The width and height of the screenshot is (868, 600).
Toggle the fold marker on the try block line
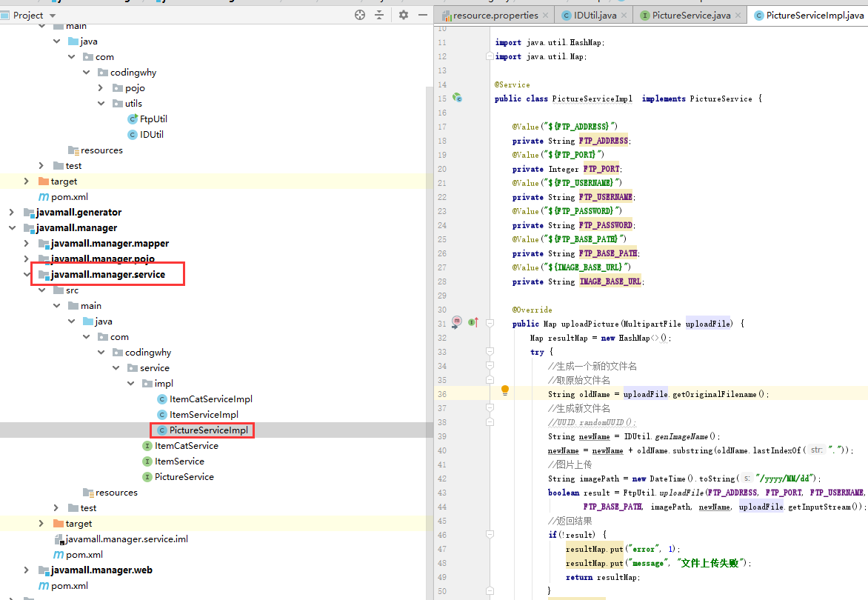(x=490, y=352)
